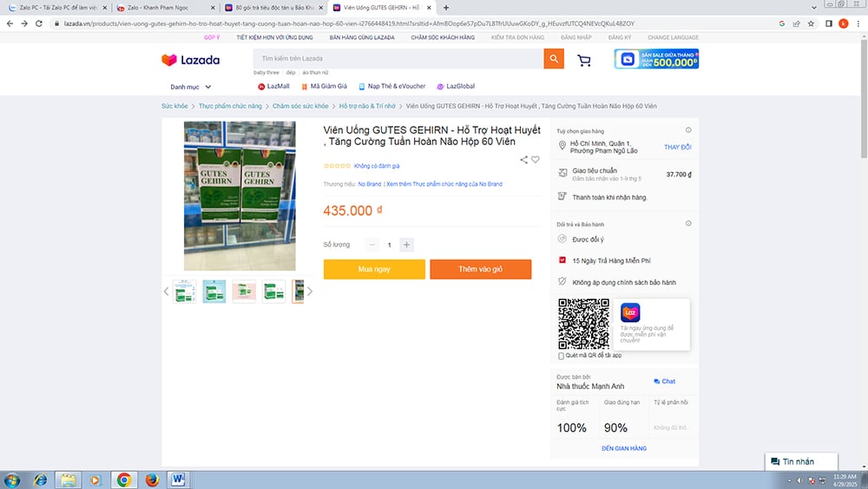Switch to Zalo - Khanh Pham Ngoc tab
Image resolution: width=868 pixels, height=489 pixels.
[x=164, y=8]
